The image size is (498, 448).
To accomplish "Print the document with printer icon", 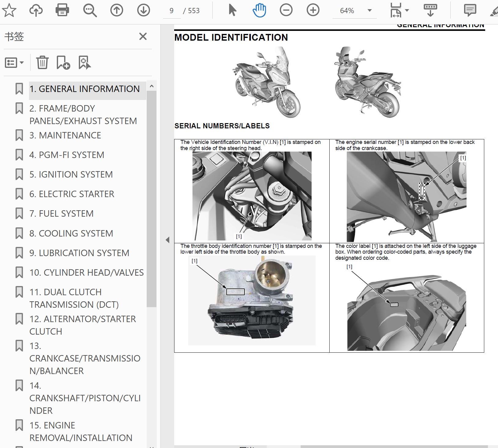I will [62, 11].
